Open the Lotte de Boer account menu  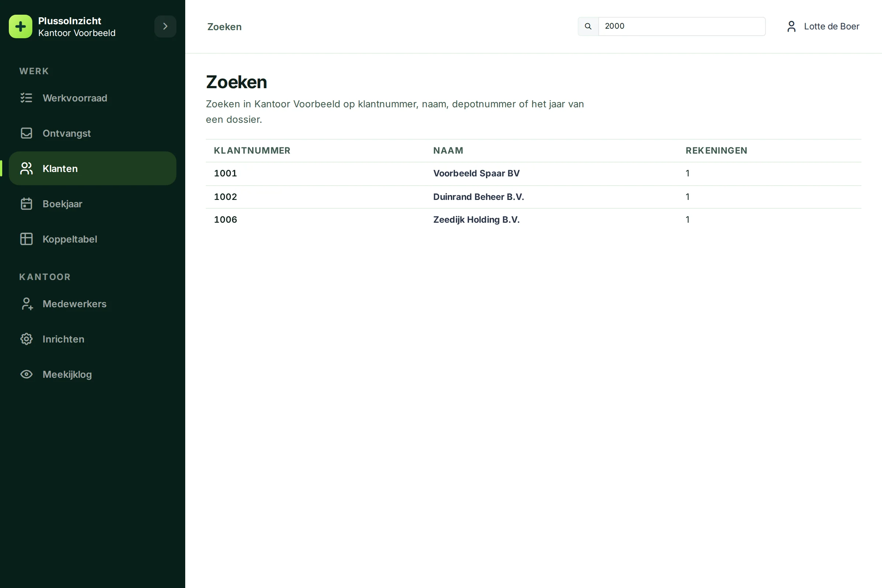pos(823,26)
